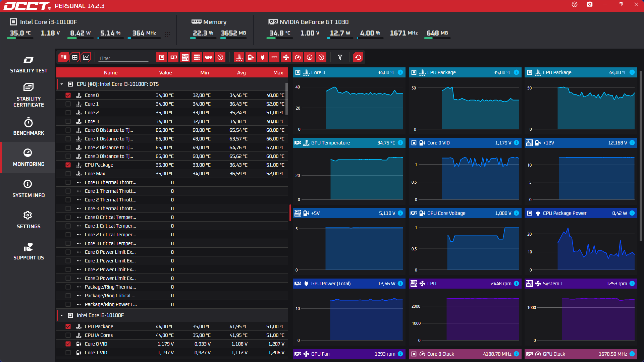Show info for the +12V graph

[x=632, y=143]
